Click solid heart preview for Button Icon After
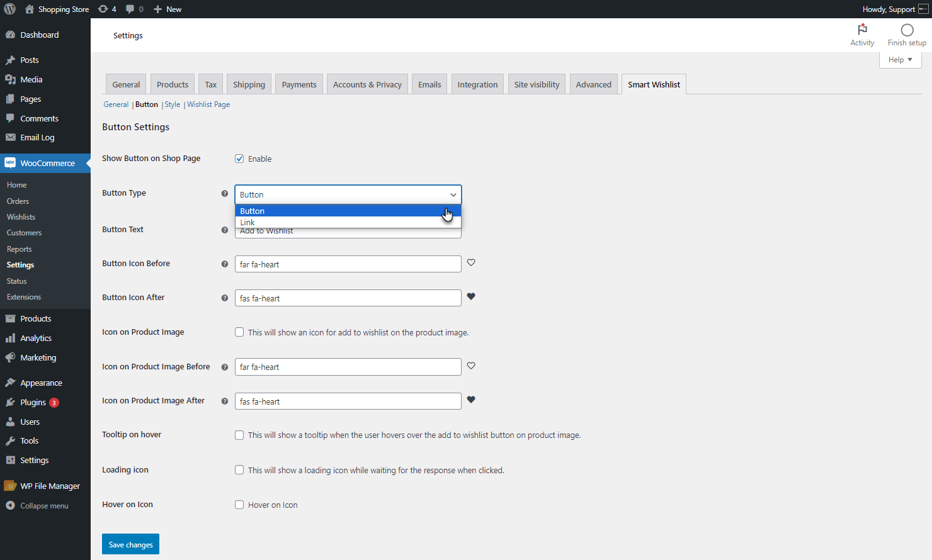 tap(471, 296)
